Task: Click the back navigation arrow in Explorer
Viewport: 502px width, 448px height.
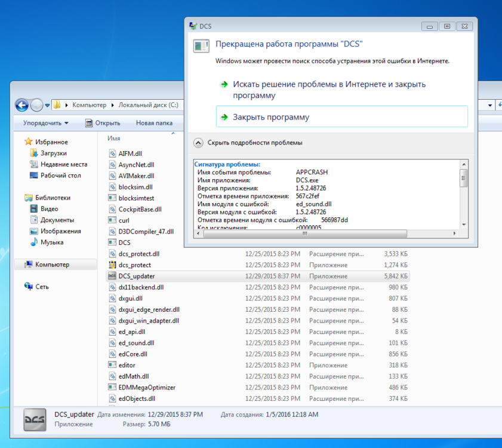Action: point(21,105)
